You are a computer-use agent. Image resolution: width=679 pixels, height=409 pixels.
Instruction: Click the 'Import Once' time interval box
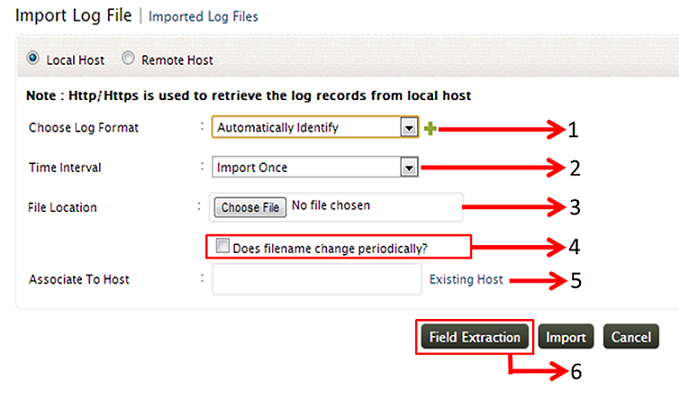point(305,168)
